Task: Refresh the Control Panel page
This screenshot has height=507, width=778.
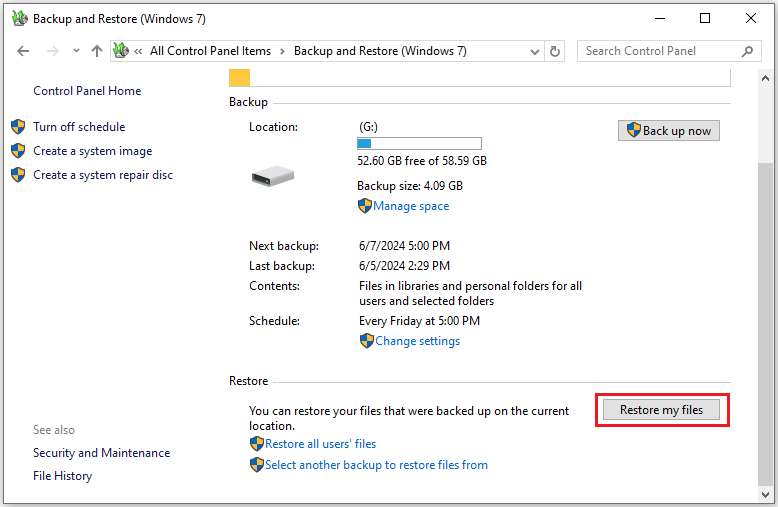Action: click(555, 51)
